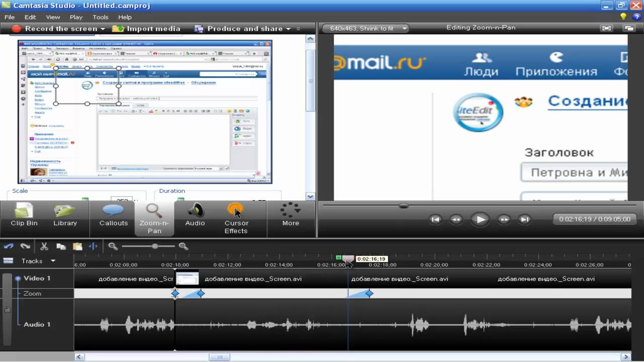Click the Record the screen button
The height and width of the screenshot is (362, 644).
point(54,29)
